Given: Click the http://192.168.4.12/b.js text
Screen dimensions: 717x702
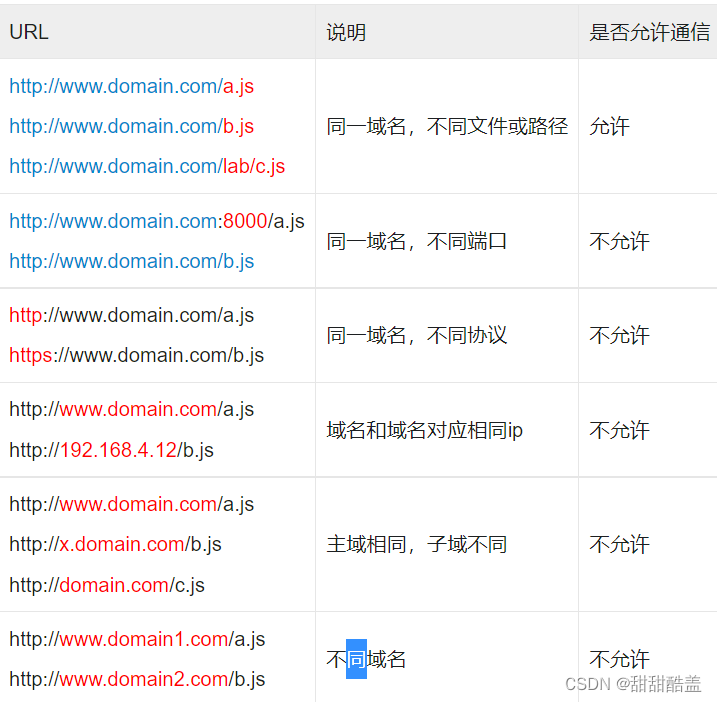Looking at the screenshot, I should pyautogui.click(x=112, y=450).
